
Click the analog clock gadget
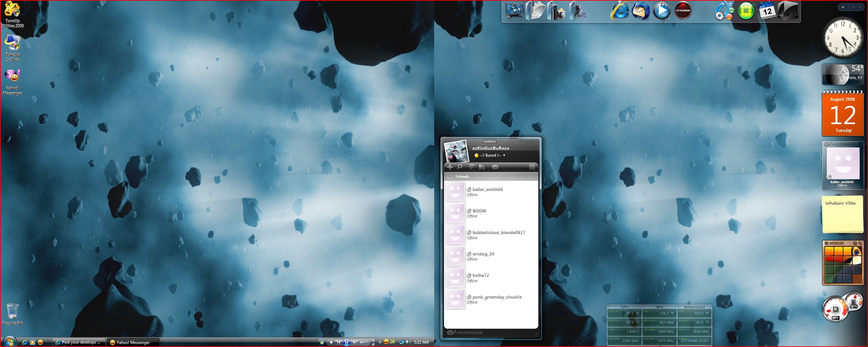843,38
